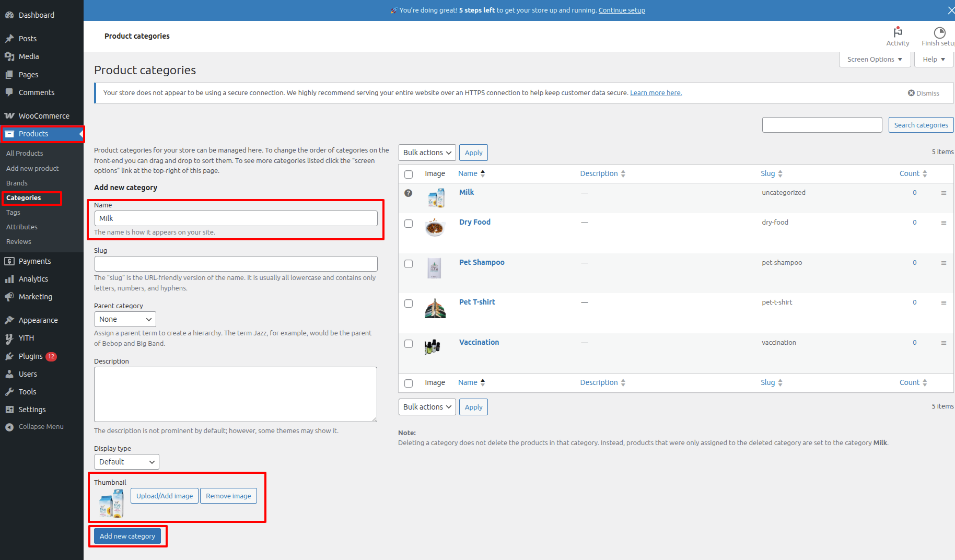Image resolution: width=955 pixels, height=560 pixels.
Task: Open the Tags submenu item
Action: point(13,213)
